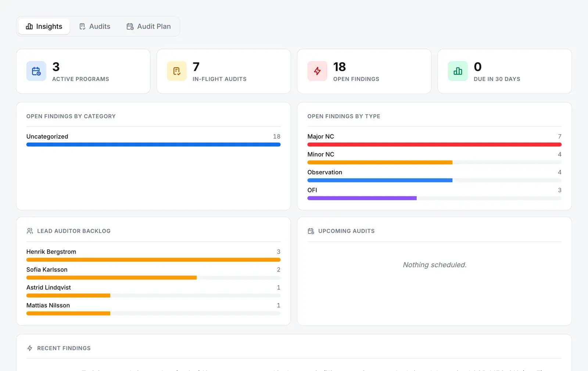Image resolution: width=588 pixels, height=371 pixels.
Task: Click the Lead Auditor Backlog people icon
Action: coord(30,231)
